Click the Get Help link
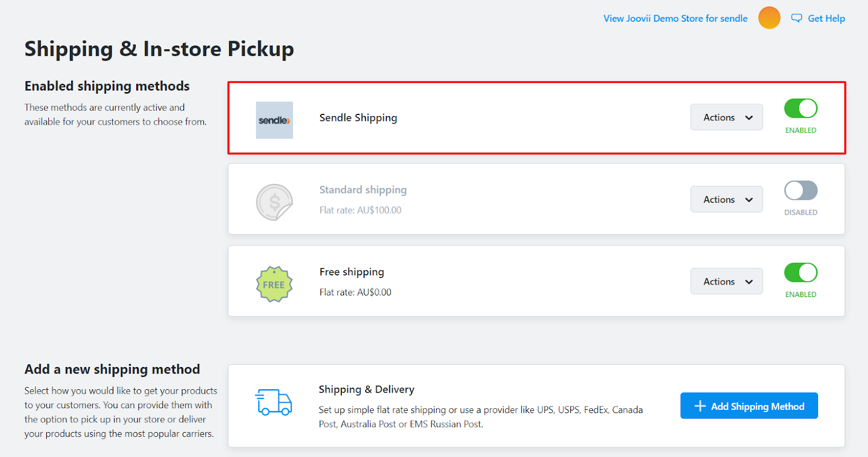The width and height of the screenshot is (868, 457). (826, 18)
